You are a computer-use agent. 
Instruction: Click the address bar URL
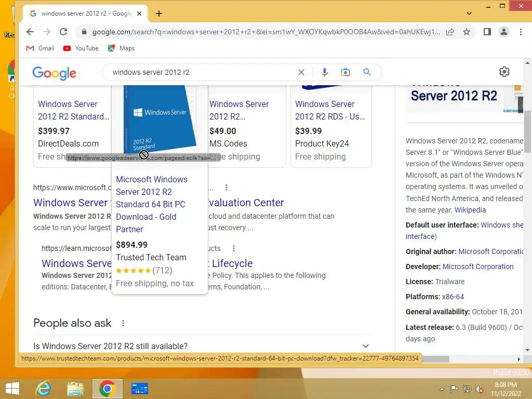pyautogui.click(x=265, y=32)
